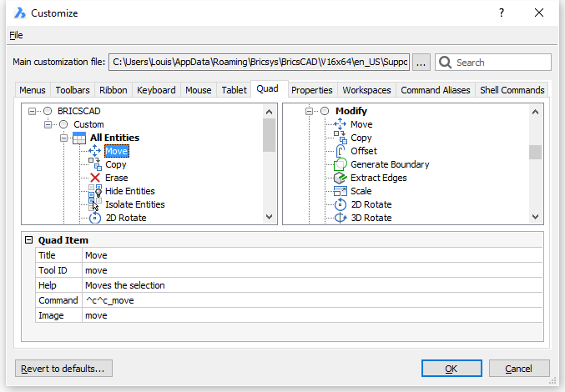
Task: Select Offset item in Modify list
Action: 364,151
